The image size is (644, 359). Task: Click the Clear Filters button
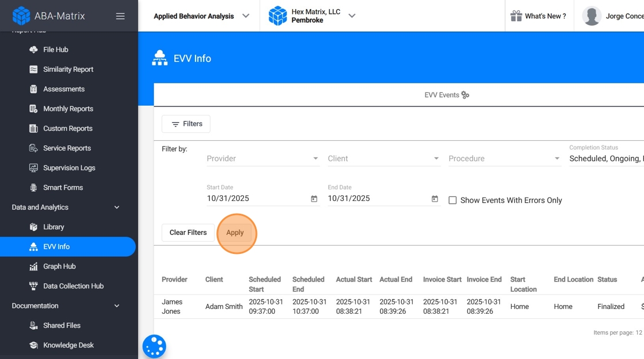pos(188,233)
